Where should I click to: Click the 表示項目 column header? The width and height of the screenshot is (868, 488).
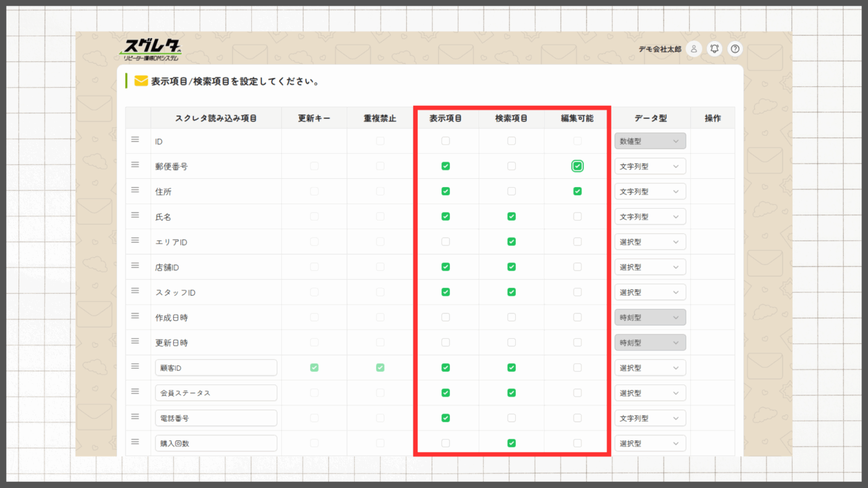pos(445,118)
